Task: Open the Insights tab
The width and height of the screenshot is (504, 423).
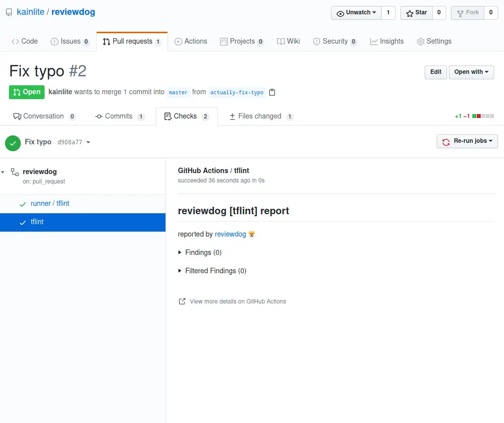Action: [x=387, y=42]
